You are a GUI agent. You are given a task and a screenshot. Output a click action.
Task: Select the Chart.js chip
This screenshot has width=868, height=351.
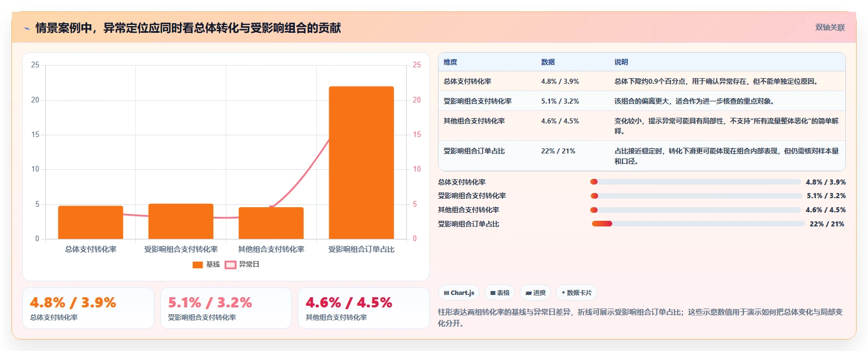459,293
